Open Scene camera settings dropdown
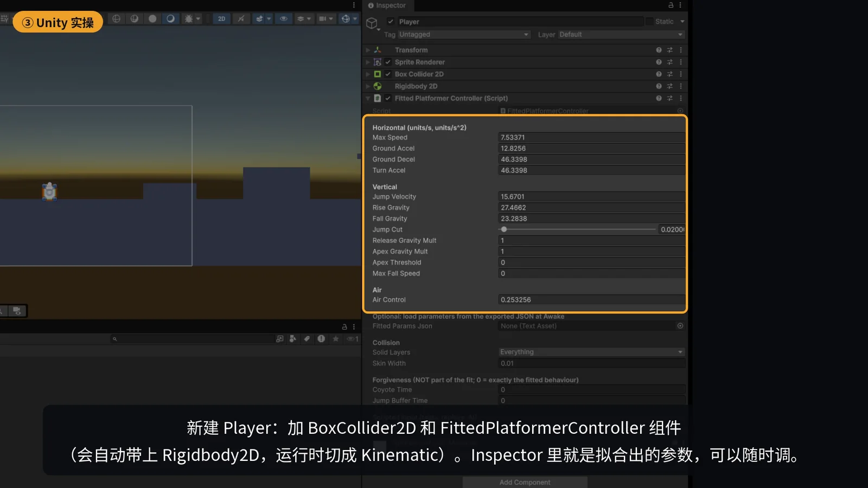 pyautogui.click(x=325, y=18)
